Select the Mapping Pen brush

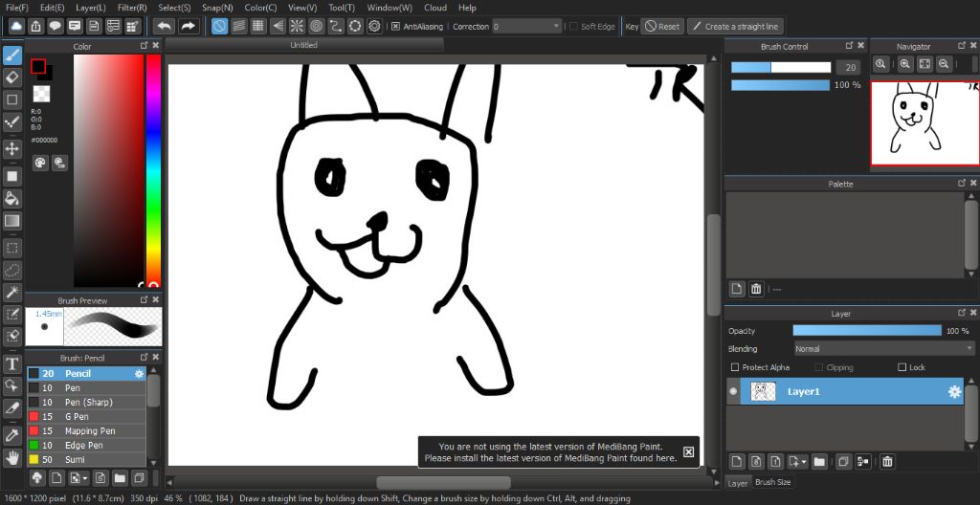[86, 430]
